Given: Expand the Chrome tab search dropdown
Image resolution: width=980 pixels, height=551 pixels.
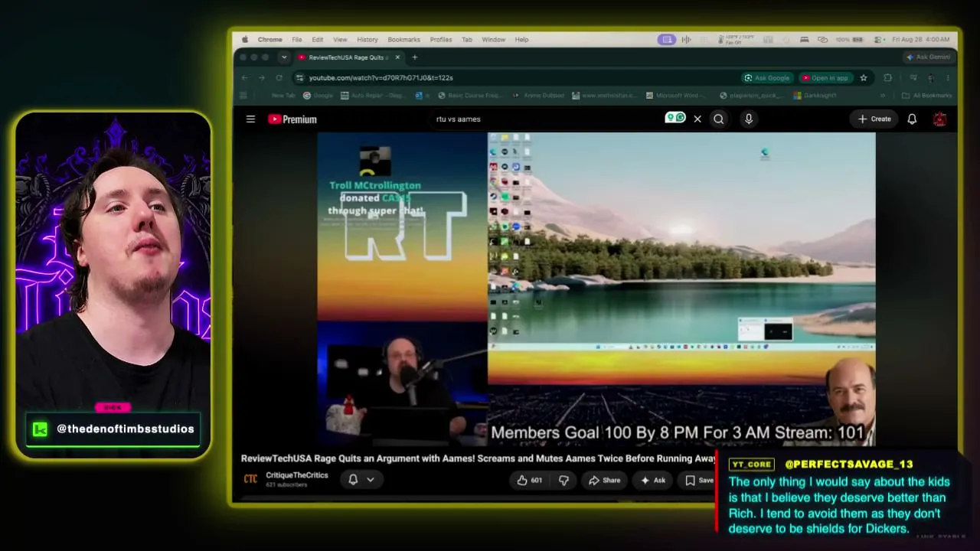Looking at the screenshot, I should coord(284,57).
